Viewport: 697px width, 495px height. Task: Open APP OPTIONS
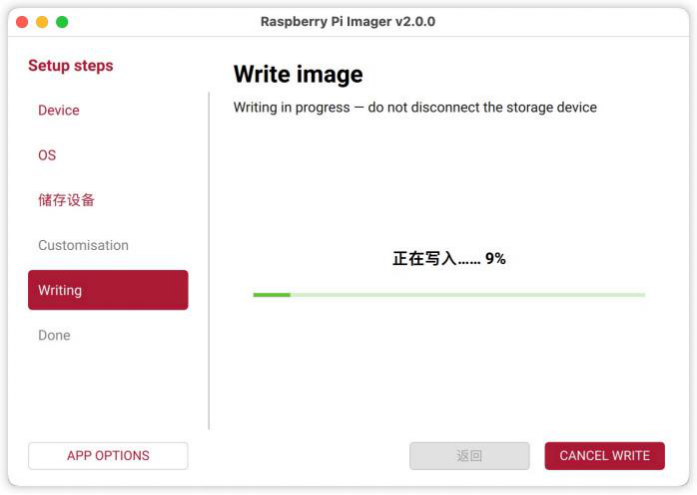[x=108, y=456]
